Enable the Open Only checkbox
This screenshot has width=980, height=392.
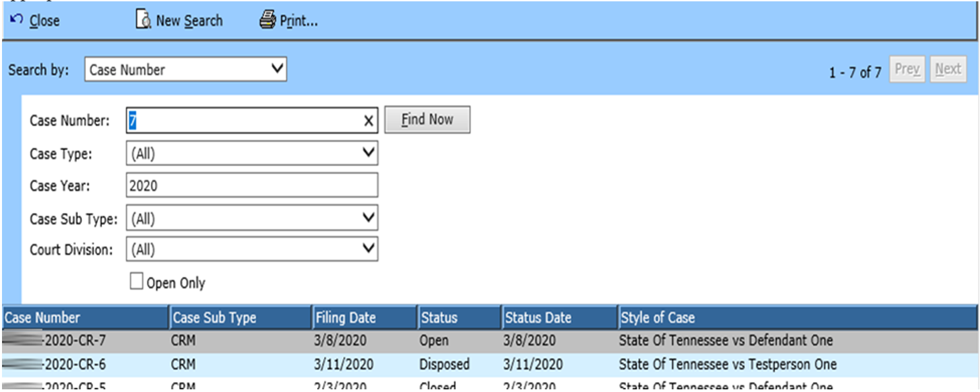[x=136, y=282]
